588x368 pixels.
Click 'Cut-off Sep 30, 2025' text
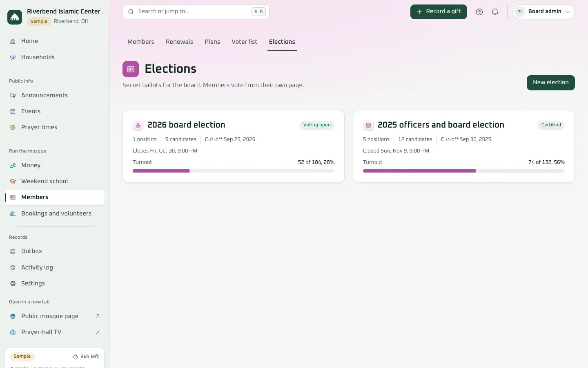pyautogui.click(x=466, y=139)
